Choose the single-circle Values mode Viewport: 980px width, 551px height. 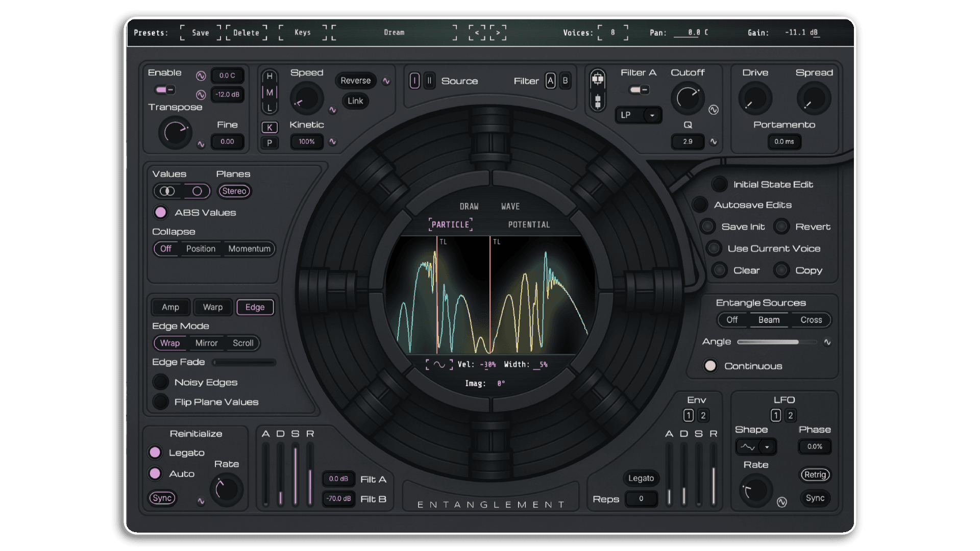197,191
